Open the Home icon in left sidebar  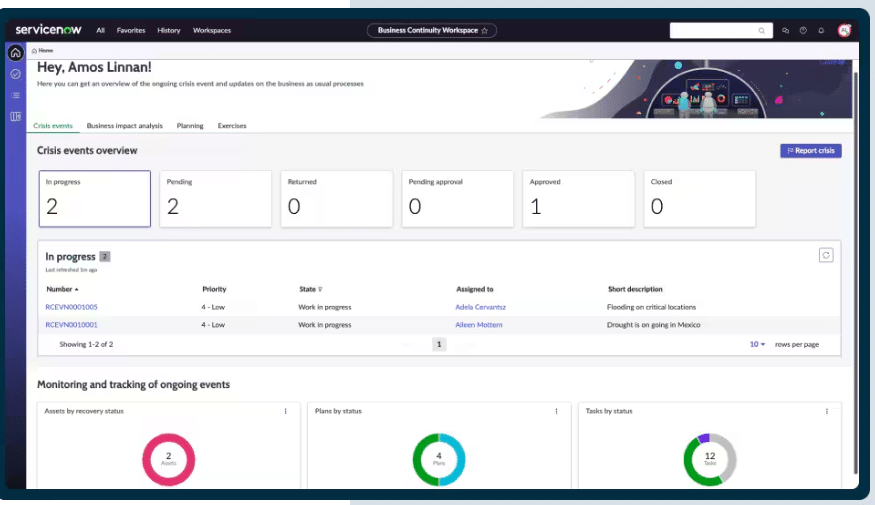pyautogui.click(x=16, y=53)
